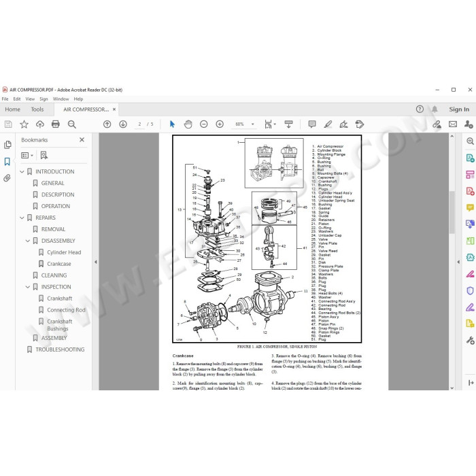Open Page Thumbnails panel icon
Image resolution: width=476 pixels, height=476 pixels.
point(7,145)
